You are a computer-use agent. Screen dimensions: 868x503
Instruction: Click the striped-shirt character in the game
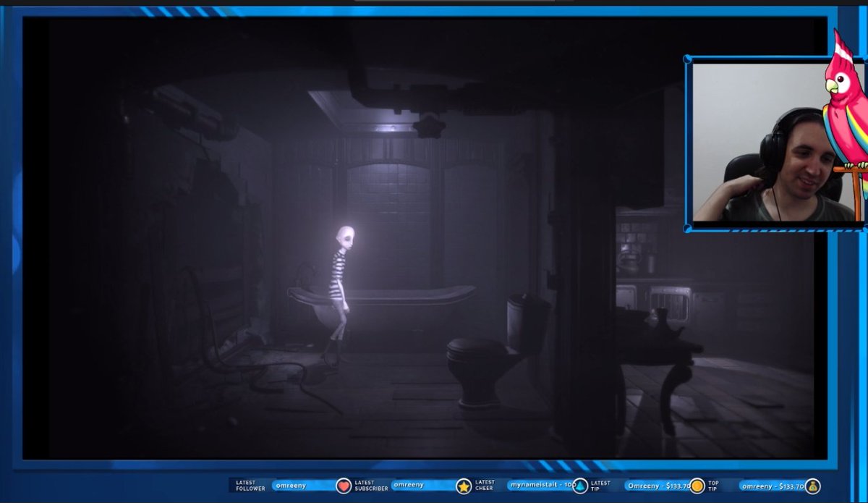(340, 293)
